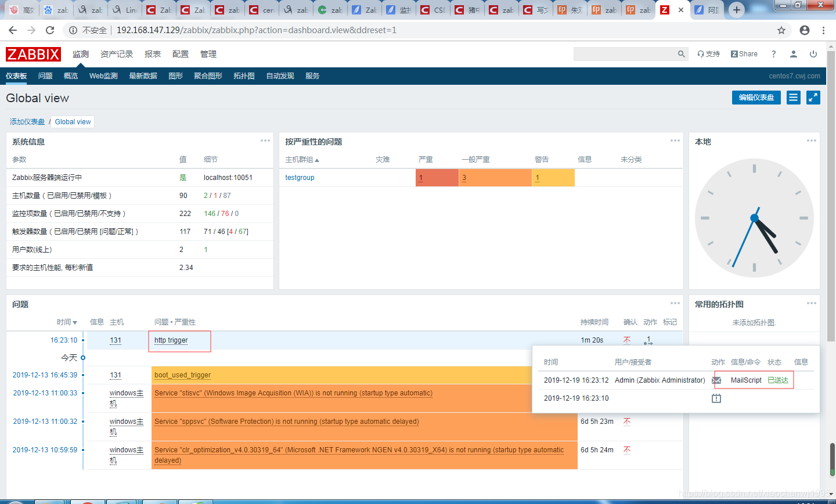Click the 警告 severity cell showing 1
836x504 pixels.
553,178
